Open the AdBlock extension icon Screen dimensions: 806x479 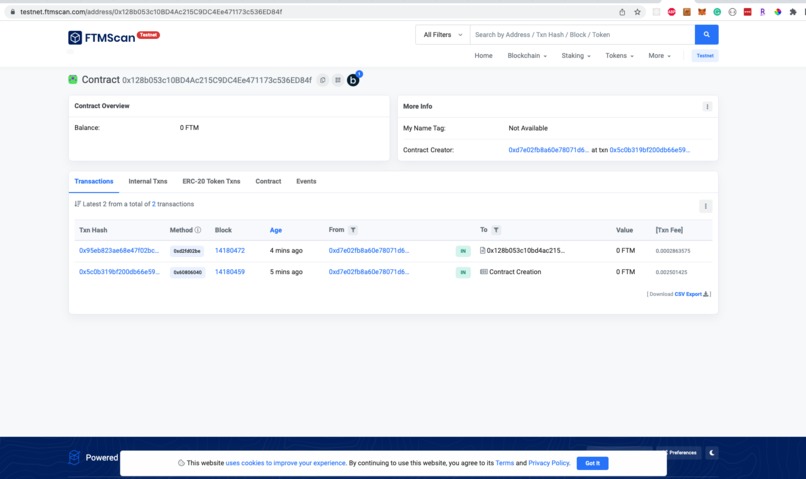click(x=671, y=12)
